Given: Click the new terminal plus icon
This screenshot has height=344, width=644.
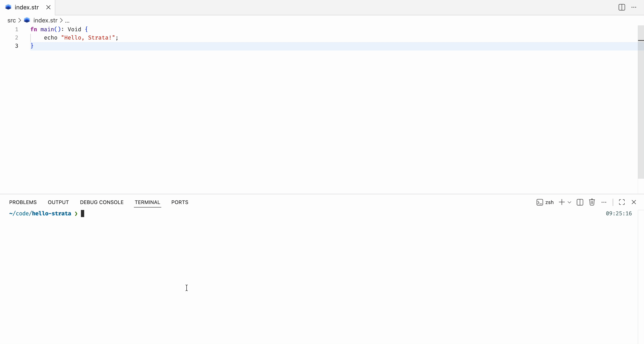Looking at the screenshot, I should tap(562, 202).
